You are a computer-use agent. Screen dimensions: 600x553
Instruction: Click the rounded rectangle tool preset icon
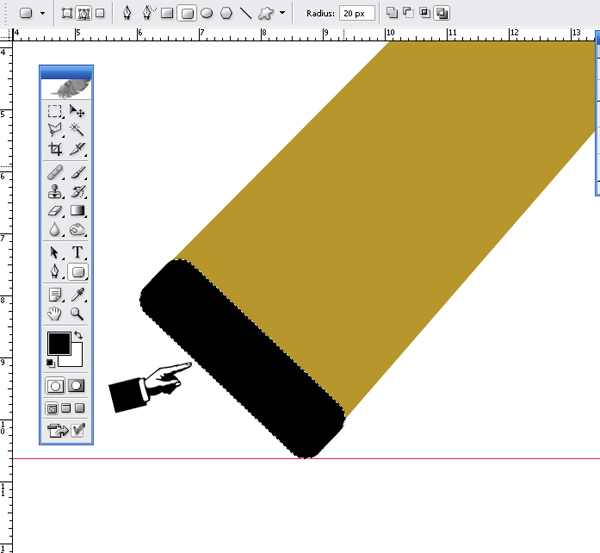point(26,13)
